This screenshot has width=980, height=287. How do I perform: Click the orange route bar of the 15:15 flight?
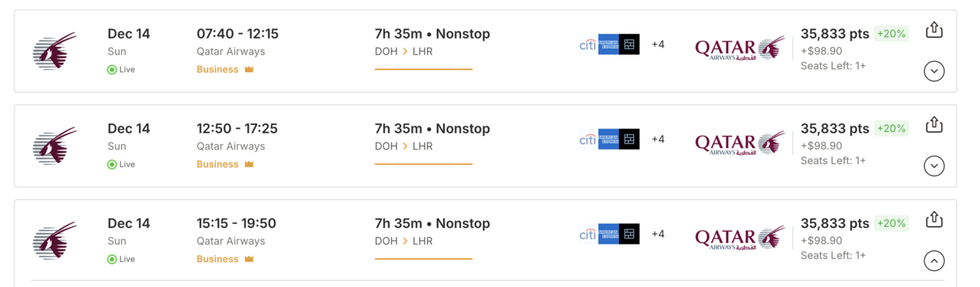pos(423,259)
